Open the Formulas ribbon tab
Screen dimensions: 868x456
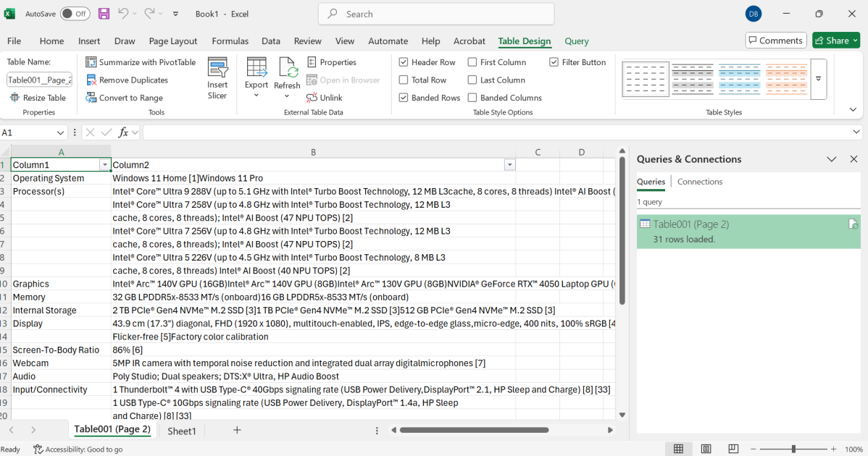(x=230, y=41)
